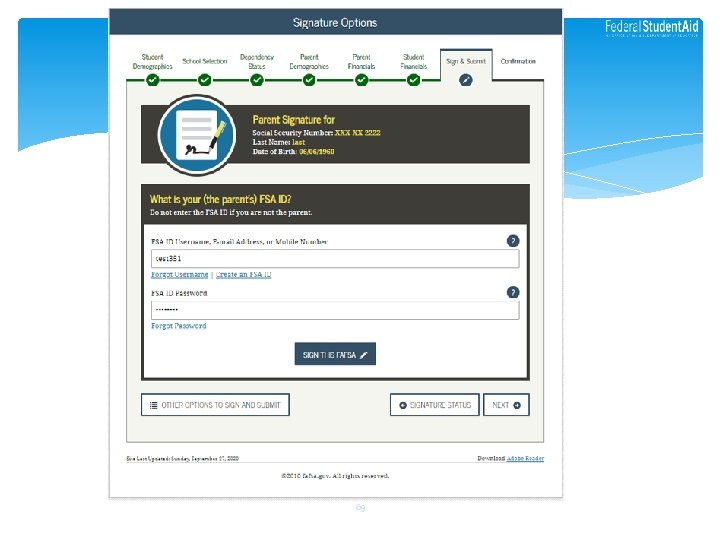The height and width of the screenshot is (540, 720).
Task: Click the Create an FSA ID link
Action: pyautogui.click(x=243, y=275)
